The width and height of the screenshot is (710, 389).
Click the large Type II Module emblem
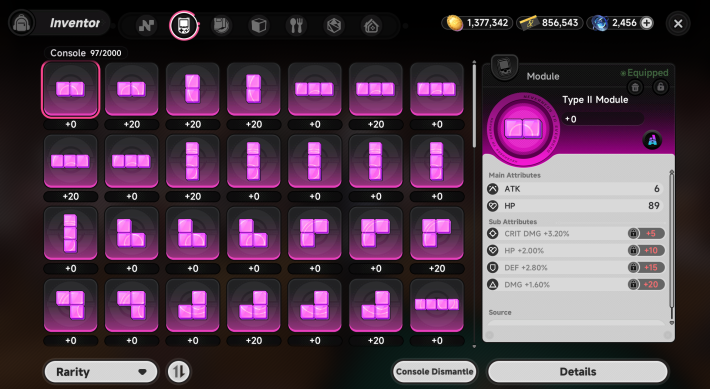coord(523,129)
